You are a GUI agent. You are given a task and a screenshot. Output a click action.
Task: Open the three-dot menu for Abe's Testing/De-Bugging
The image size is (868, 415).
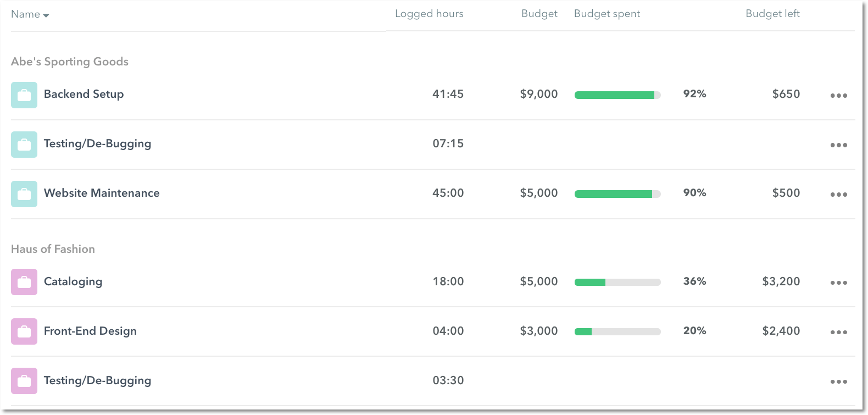pos(838,145)
